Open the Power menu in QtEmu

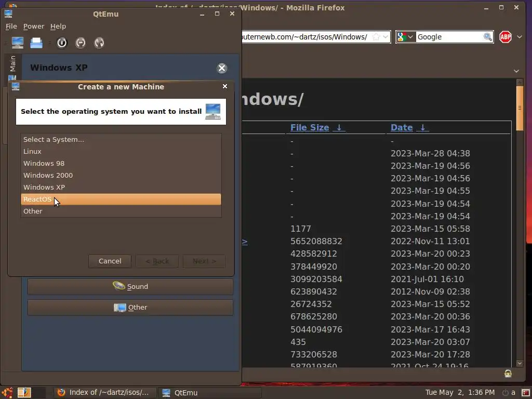pos(34,26)
